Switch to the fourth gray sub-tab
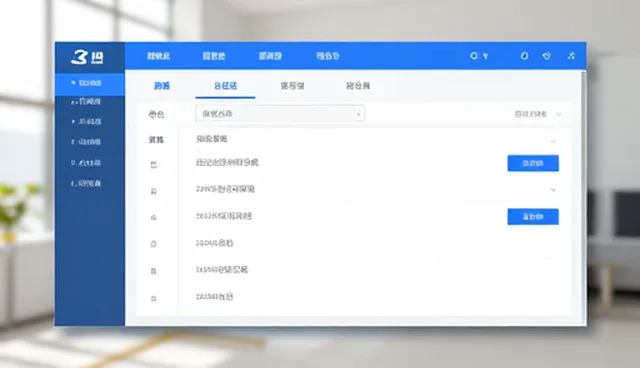The width and height of the screenshot is (640, 368). click(358, 86)
